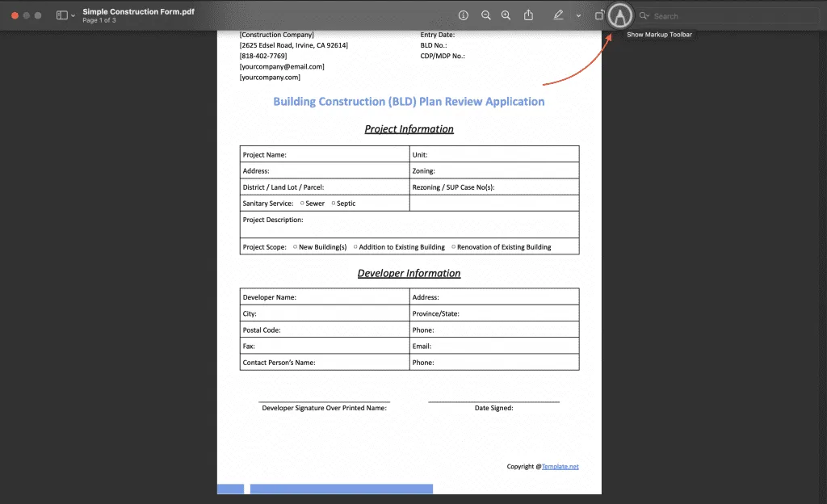Open the sidebar view options chevron

pos(71,15)
